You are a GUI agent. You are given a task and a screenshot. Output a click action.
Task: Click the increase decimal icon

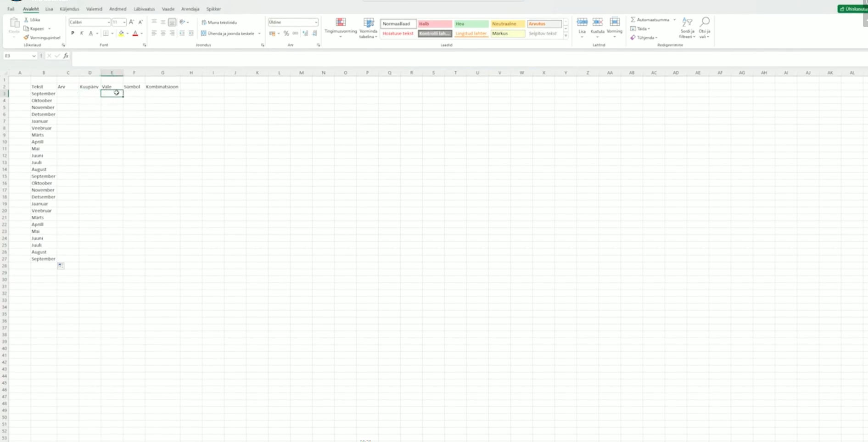point(305,34)
